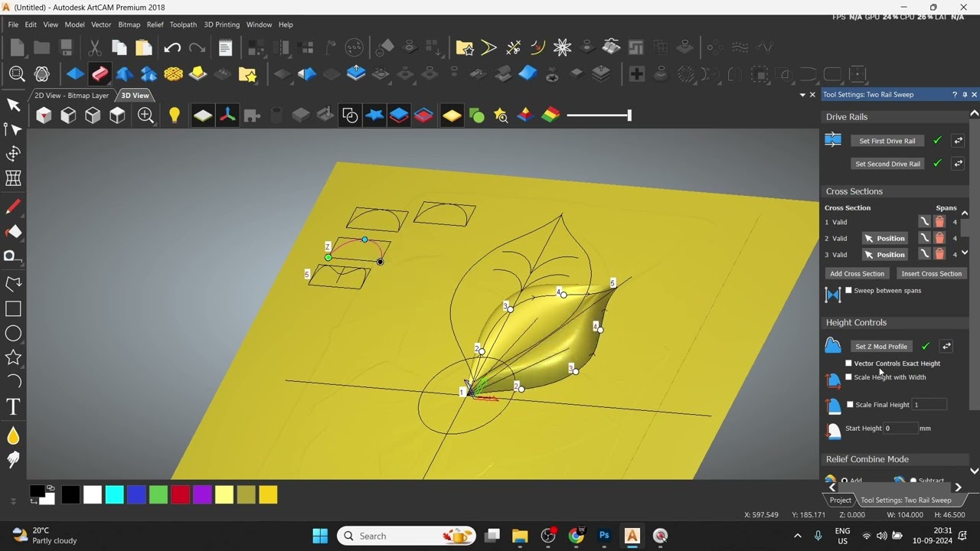Click the Add Cross Section button
Screen dimensions: 980x551
[857, 274]
